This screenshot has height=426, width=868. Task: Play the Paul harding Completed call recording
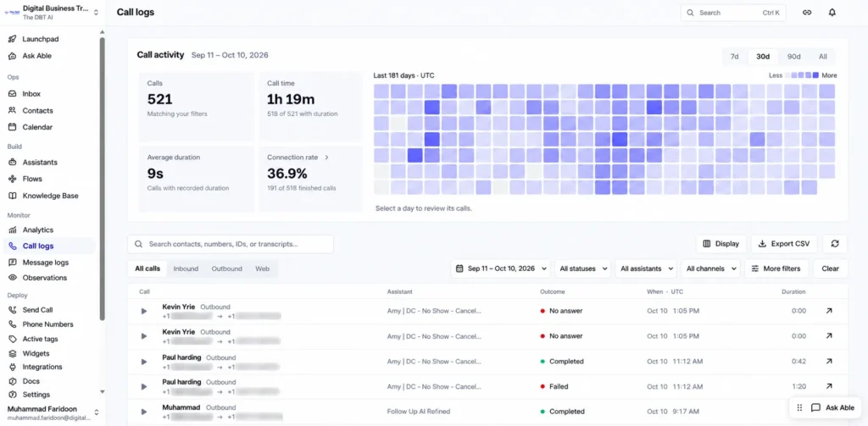[144, 362]
